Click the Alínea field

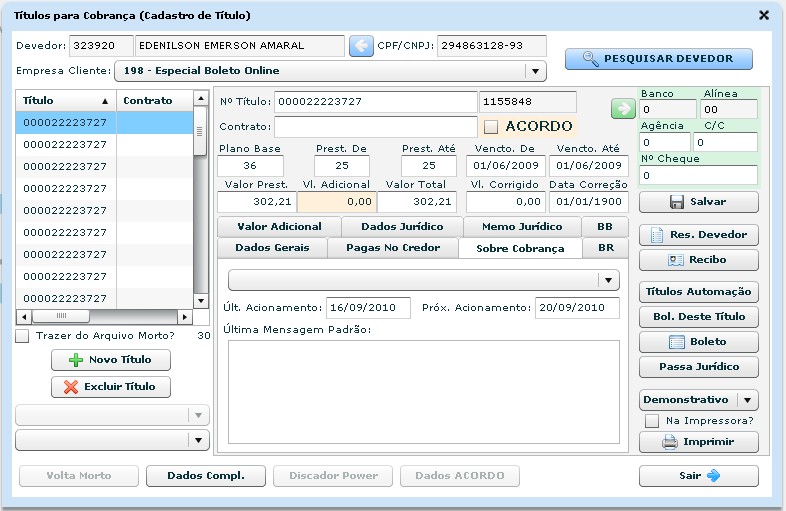(729, 109)
